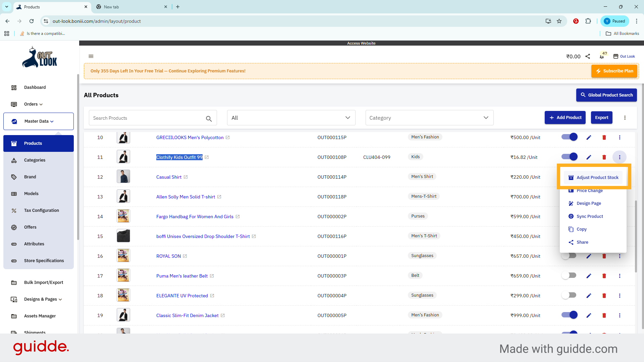Open more options for ELEGANTE UV Protected
This screenshot has height=362, width=644.
[x=620, y=296]
